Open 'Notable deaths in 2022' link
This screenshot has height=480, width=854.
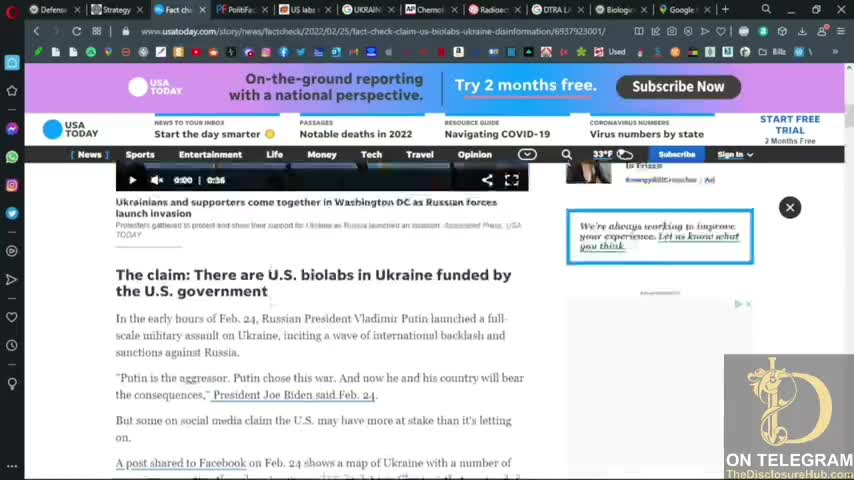tap(356, 134)
